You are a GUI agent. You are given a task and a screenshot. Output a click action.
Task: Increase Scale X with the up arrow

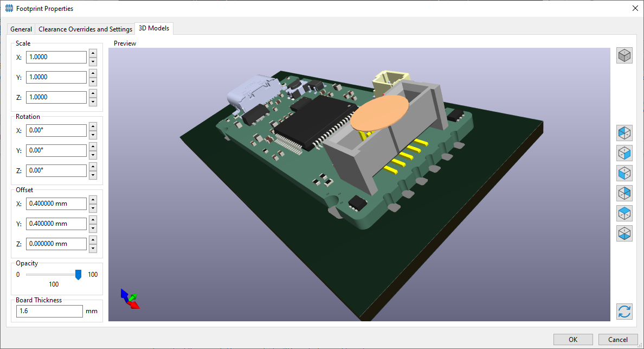point(93,54)
